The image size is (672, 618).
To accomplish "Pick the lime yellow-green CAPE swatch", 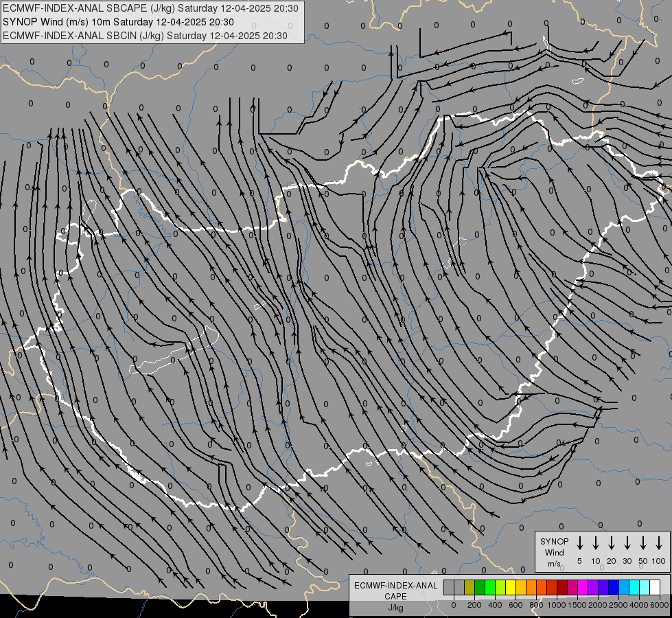I will pyautogui.click(x=500, y=587).
